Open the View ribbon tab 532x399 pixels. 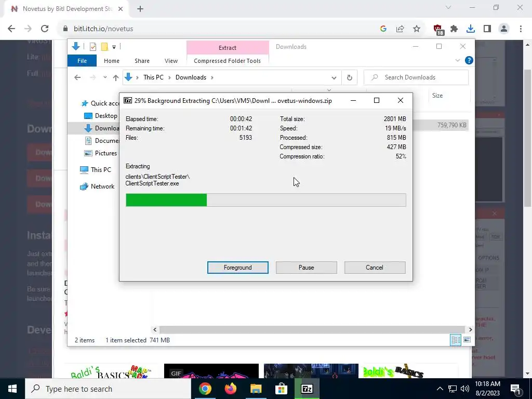pos(171,61)
